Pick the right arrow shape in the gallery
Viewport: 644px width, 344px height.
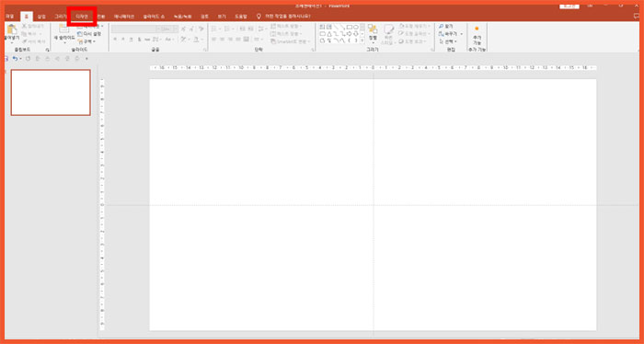350,34
